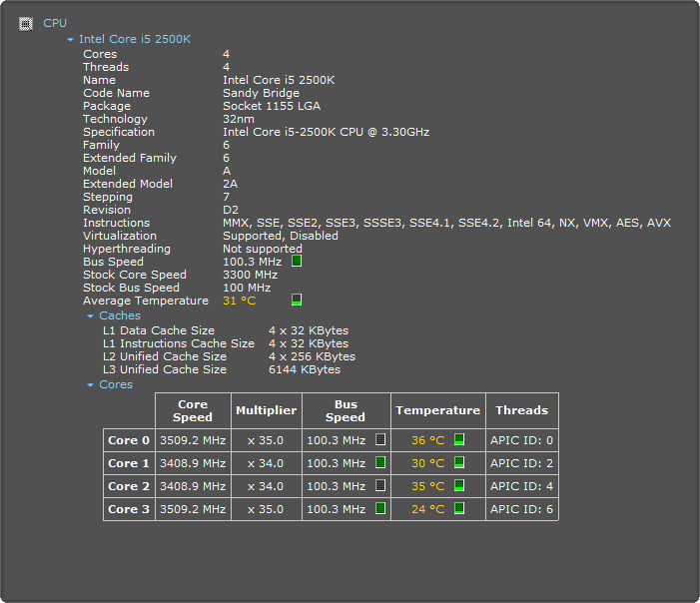Click the average temperature reading 31 °C
The height and width of the screenshot is (603, 700).
click(x=240, y=301)
